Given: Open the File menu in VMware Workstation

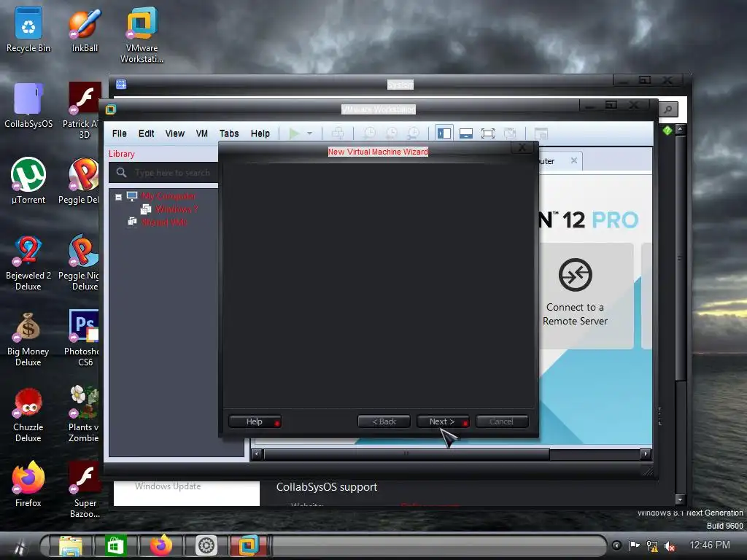Looking at the screenshot, I should [x=119, y=134].
